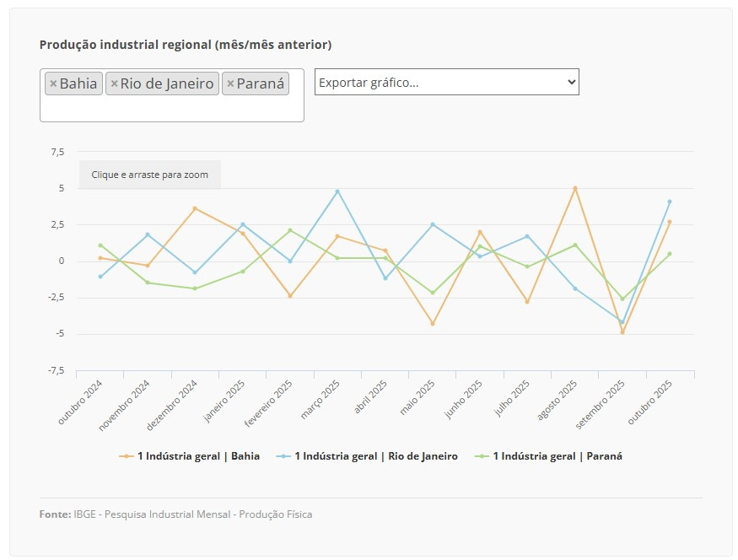Click Rio de Janeiro peak at março 2025
738x560 pixels.
click(x=337, y=191)
